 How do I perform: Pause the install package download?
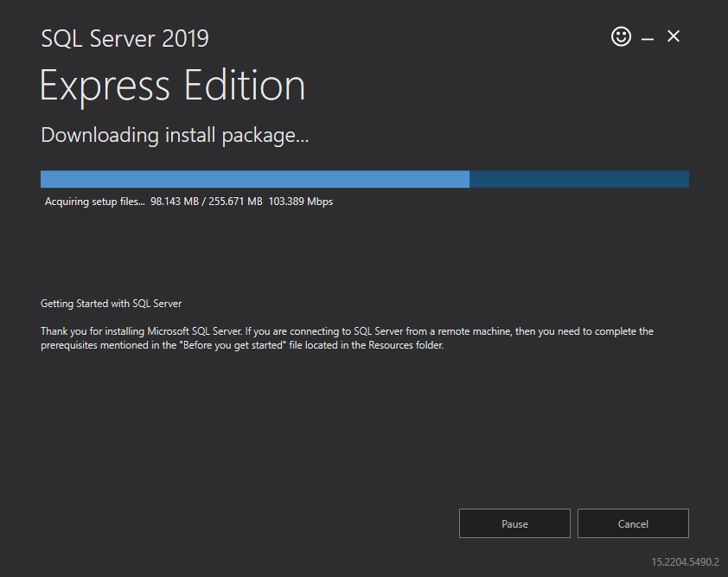click(x=514, y=523)
